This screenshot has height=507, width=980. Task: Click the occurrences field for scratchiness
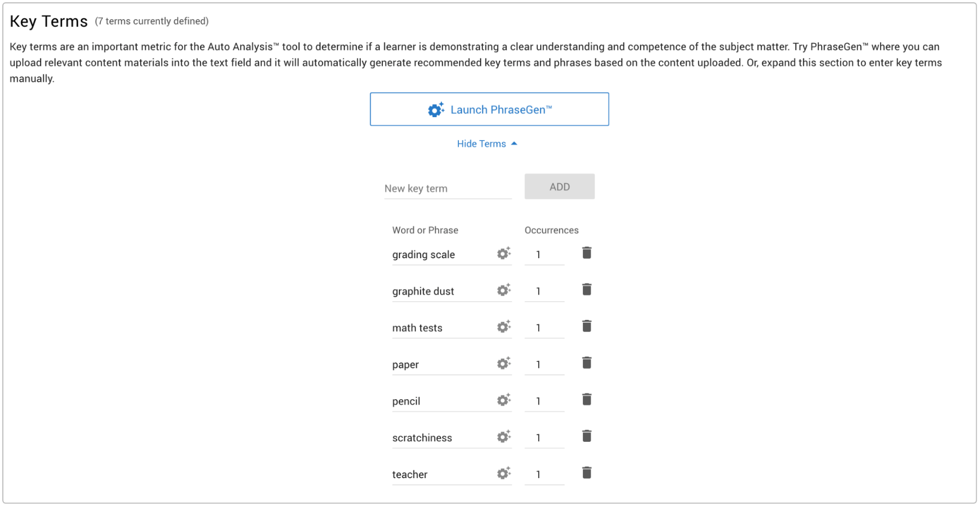pos(544,437)
